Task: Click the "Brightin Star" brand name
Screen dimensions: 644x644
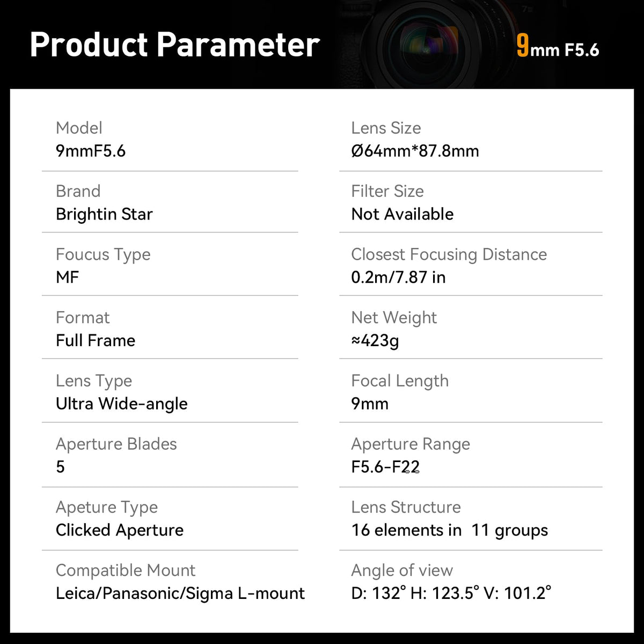Action: coord(104,214)
